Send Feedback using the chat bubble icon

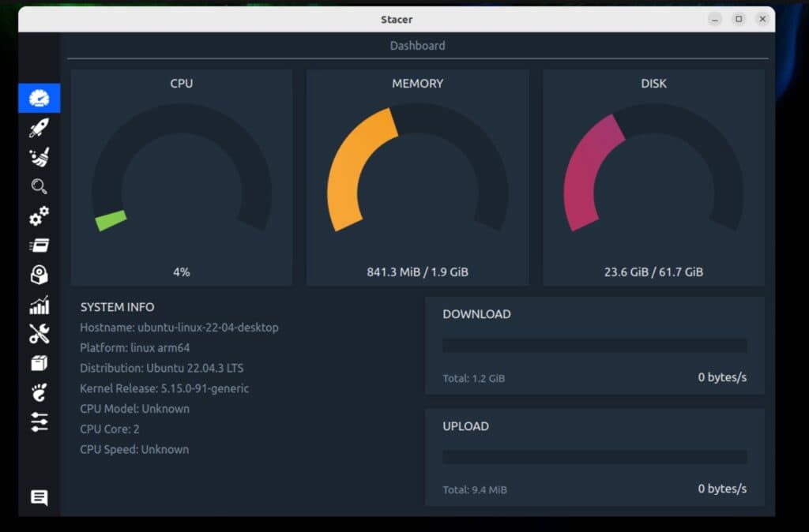point(38,497)
